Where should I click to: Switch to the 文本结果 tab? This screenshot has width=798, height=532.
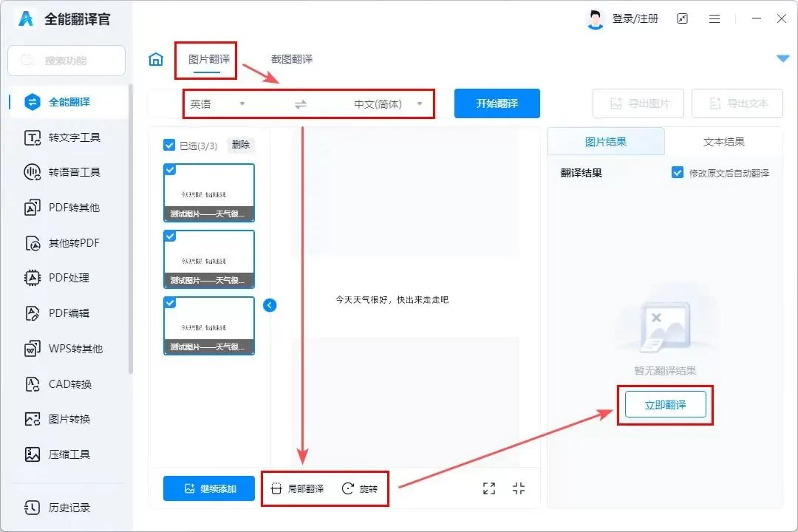[723, 141]
